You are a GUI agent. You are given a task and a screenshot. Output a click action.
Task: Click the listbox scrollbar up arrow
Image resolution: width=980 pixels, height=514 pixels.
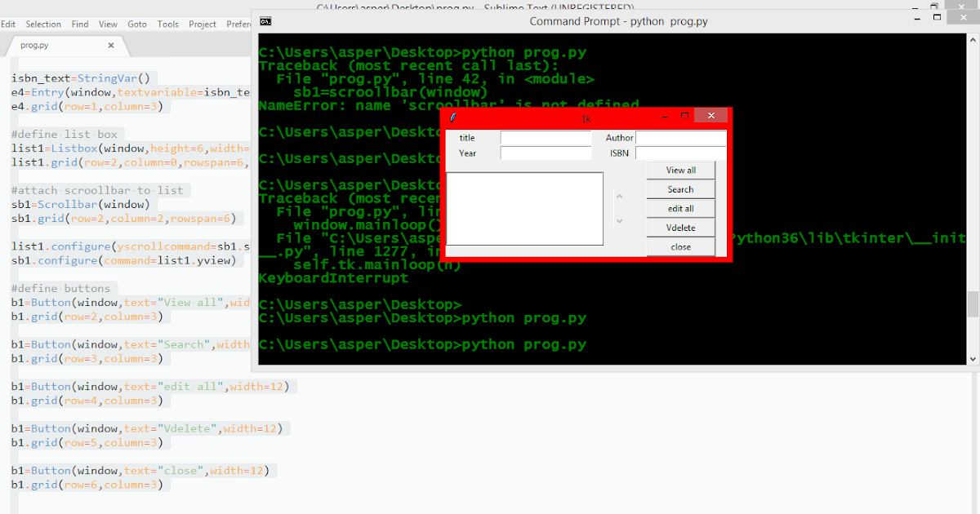coord(620,196)
